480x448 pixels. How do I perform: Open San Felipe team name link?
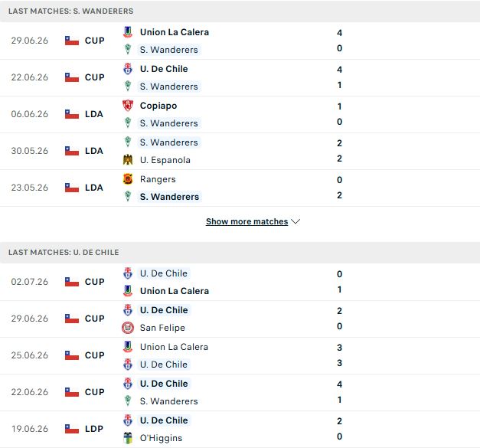tap(162, 328)
